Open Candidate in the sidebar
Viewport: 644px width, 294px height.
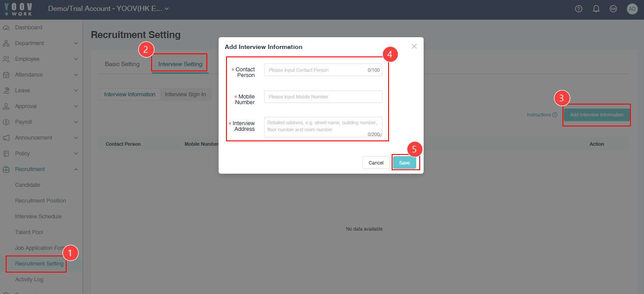point(28,185)
